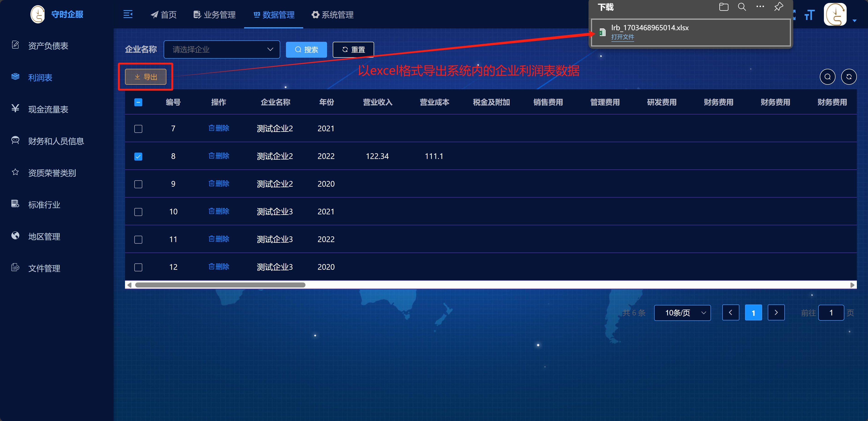Image resolution: width=868 pixels, height=421 pixels.
Task: Open the 系统管理 top menu
Action: 332,15
